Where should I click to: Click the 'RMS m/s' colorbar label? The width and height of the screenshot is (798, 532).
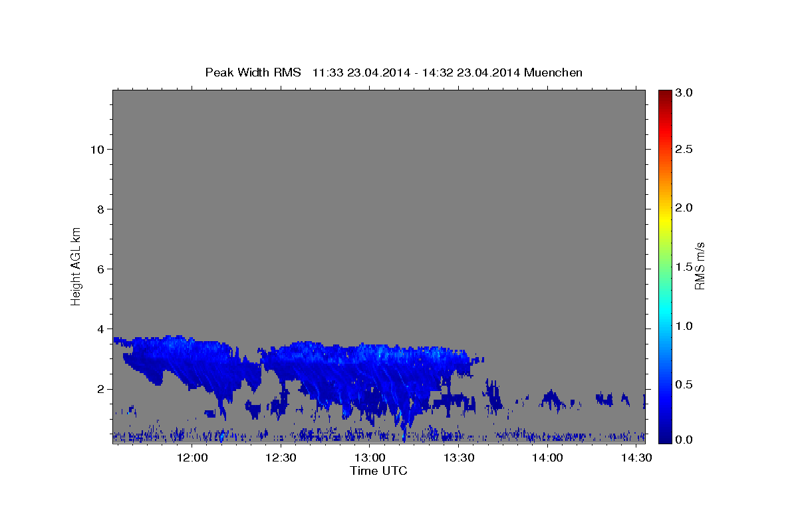coord(699,266)
